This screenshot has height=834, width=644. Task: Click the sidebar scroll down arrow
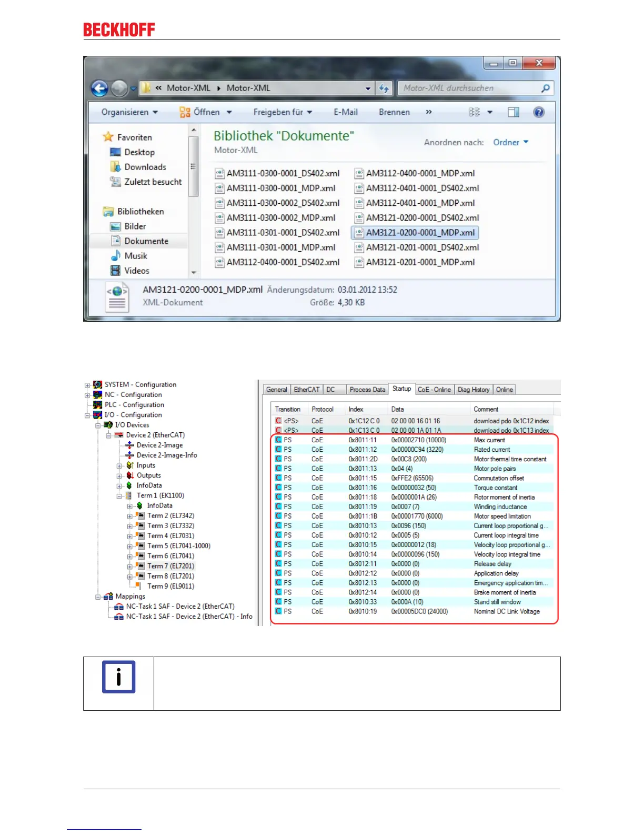pos(194,272)
